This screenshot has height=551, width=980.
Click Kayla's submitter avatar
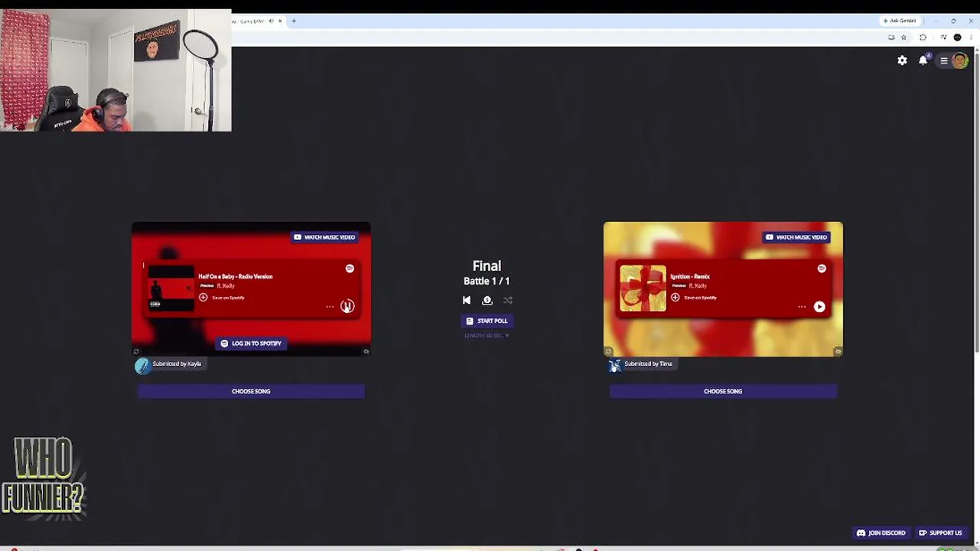(142, 366)
